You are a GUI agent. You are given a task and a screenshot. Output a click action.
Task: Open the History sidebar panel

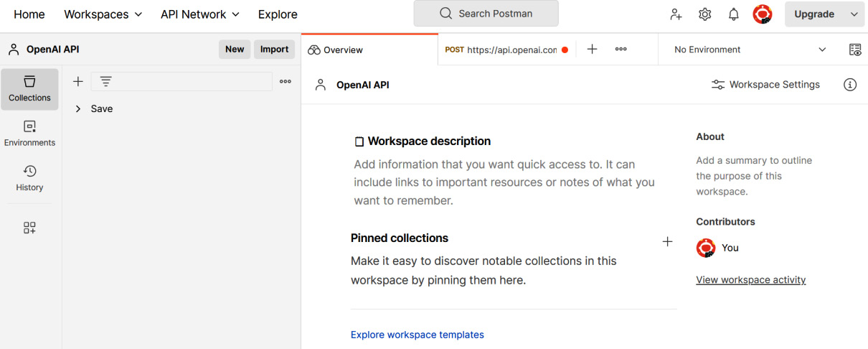(29, 178)
